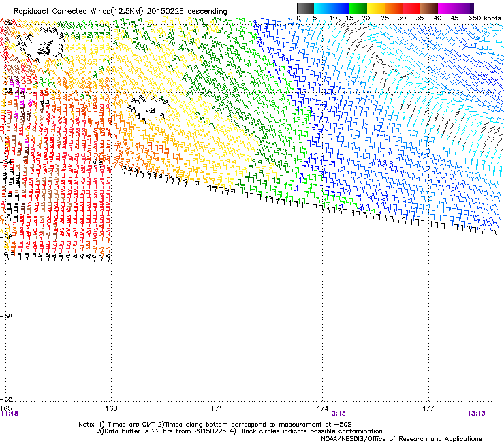Click the red 30-35 knots legend swatch
The image size is (504, 443).
click(x=411, y=9)
